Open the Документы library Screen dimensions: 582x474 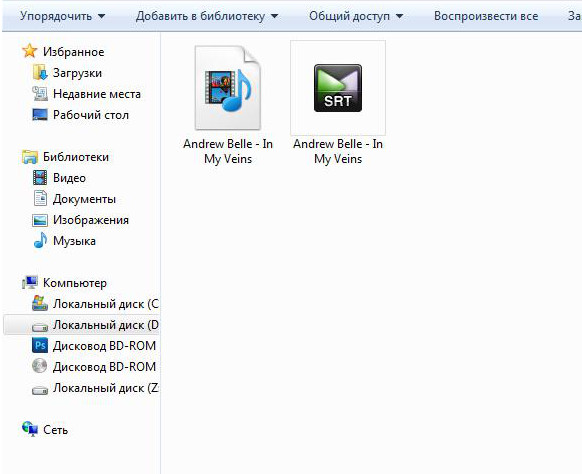point(84,199)
